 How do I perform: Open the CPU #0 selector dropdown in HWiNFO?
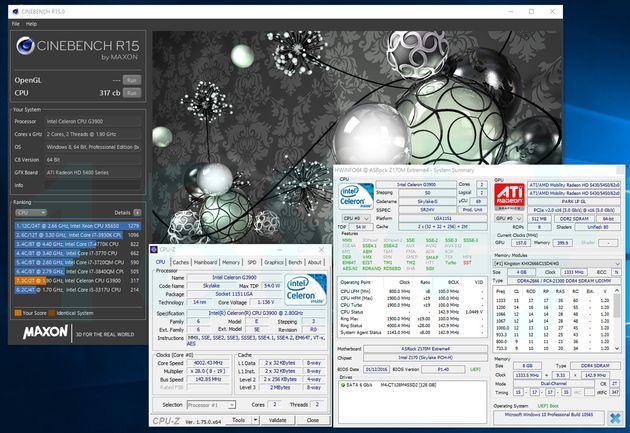click(x=356, y=219)
